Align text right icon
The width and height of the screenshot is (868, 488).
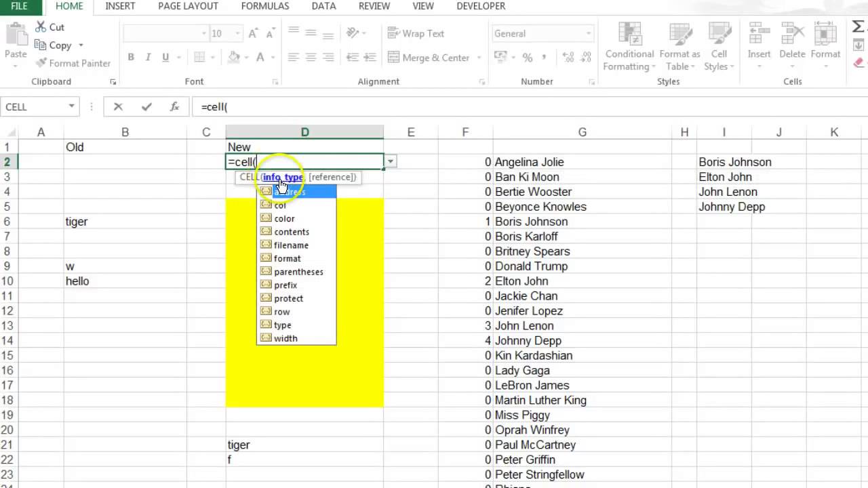328,58
